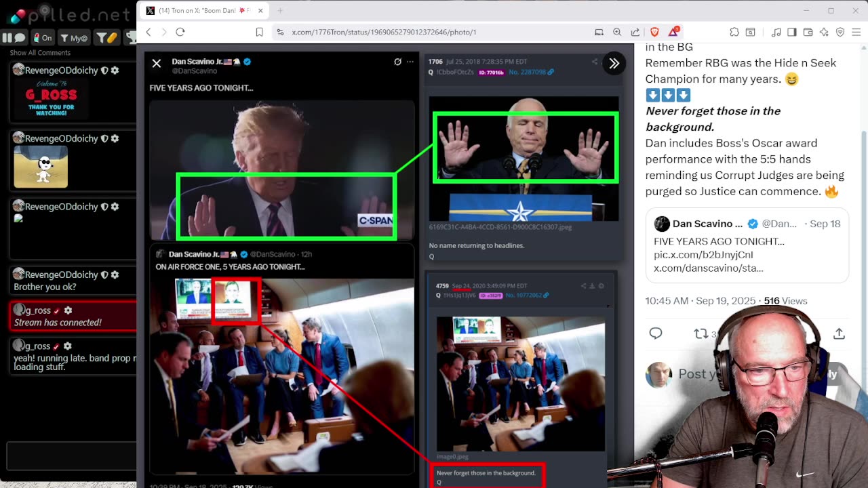
Task: Click the '516 Views' count
Action: [x=785, y=300]
